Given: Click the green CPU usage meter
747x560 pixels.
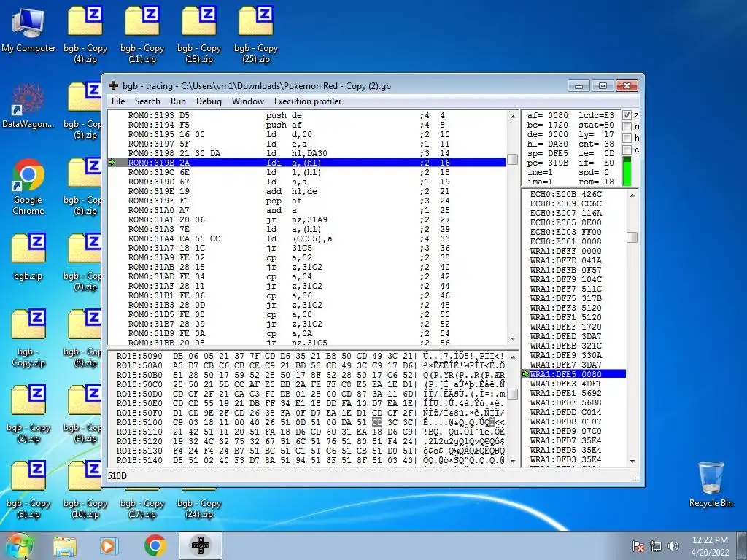Looking at the screenshot, I should click(x=627, y=171).
